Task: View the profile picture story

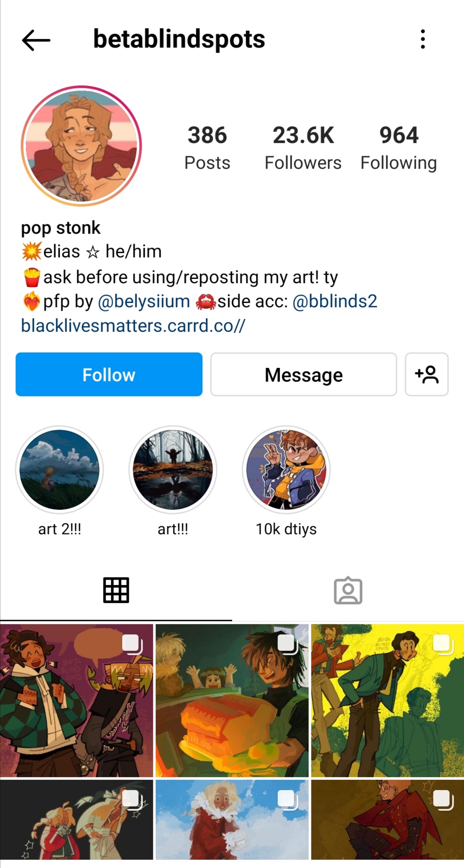Action: click(81, 146)
